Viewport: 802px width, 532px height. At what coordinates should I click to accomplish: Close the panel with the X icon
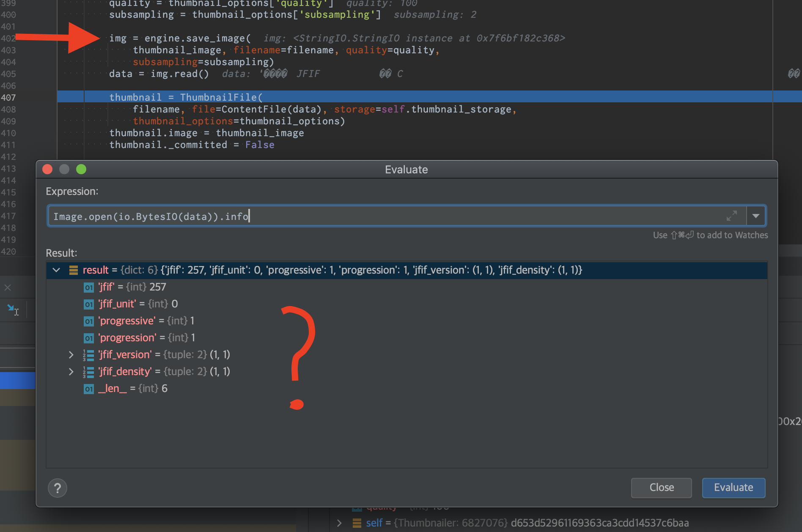pyautogui.click(x=8, y=288)
